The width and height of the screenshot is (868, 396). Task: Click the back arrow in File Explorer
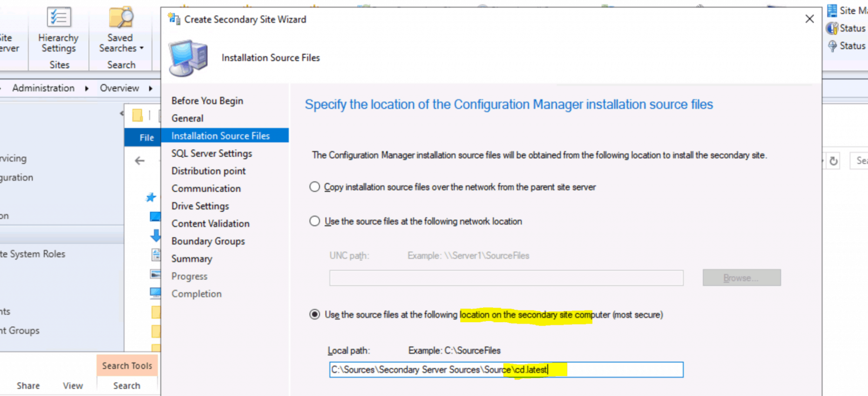pos(140,160)
